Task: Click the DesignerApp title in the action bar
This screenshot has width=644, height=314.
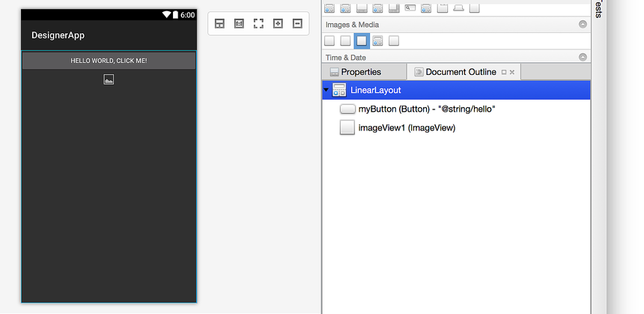Action: (58, 35)
